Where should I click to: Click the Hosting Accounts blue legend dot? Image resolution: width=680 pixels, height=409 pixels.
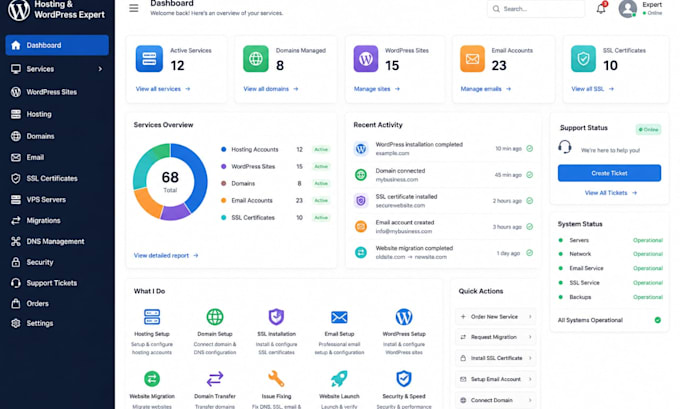click(x=223, y=149)
